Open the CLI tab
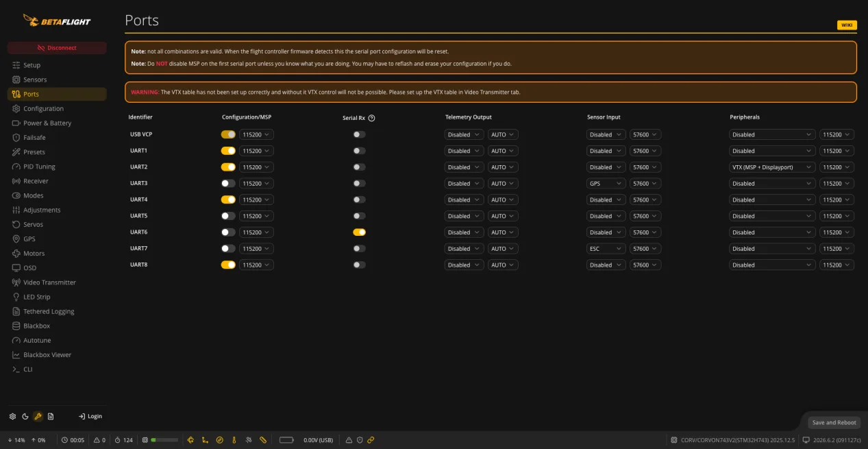This screenshot has height=449, width=868. click(x=57, y=369)
